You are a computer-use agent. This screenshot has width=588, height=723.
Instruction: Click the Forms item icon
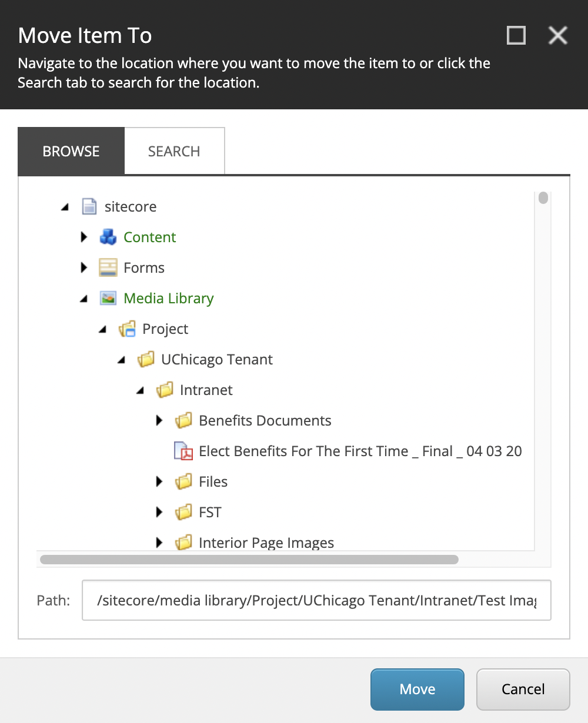(108, 267)
